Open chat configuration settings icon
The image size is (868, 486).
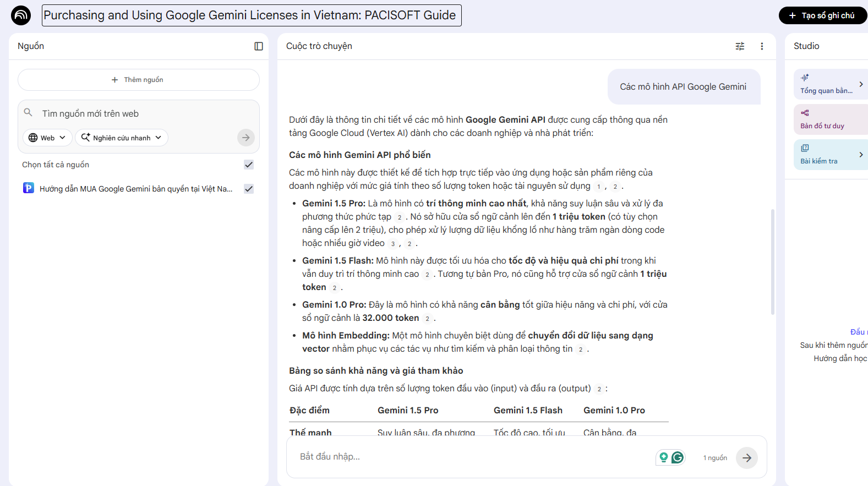740,46
